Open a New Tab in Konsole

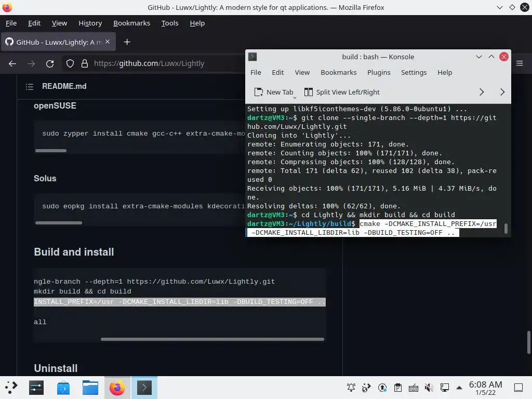tap(274, 92)
